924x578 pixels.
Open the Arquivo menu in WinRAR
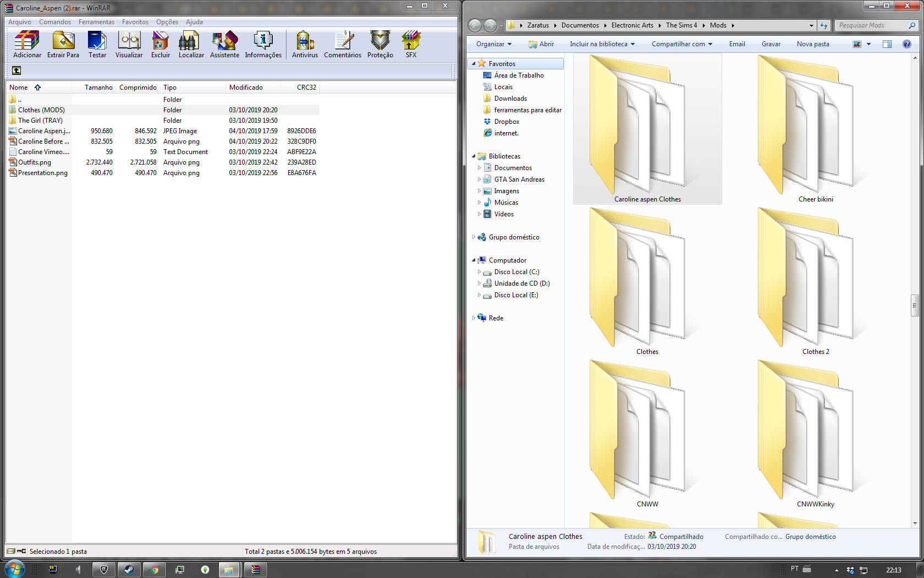pos(20,22)
